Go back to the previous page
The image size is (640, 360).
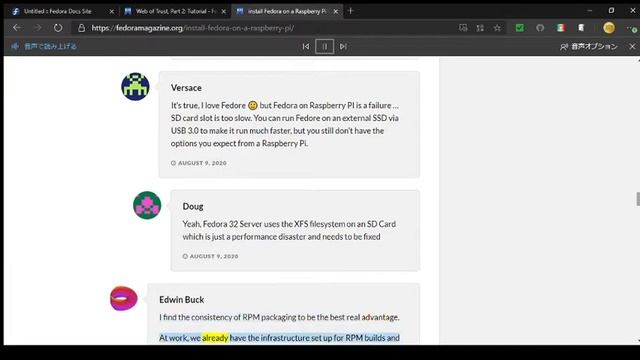click(x=17, y=28)
